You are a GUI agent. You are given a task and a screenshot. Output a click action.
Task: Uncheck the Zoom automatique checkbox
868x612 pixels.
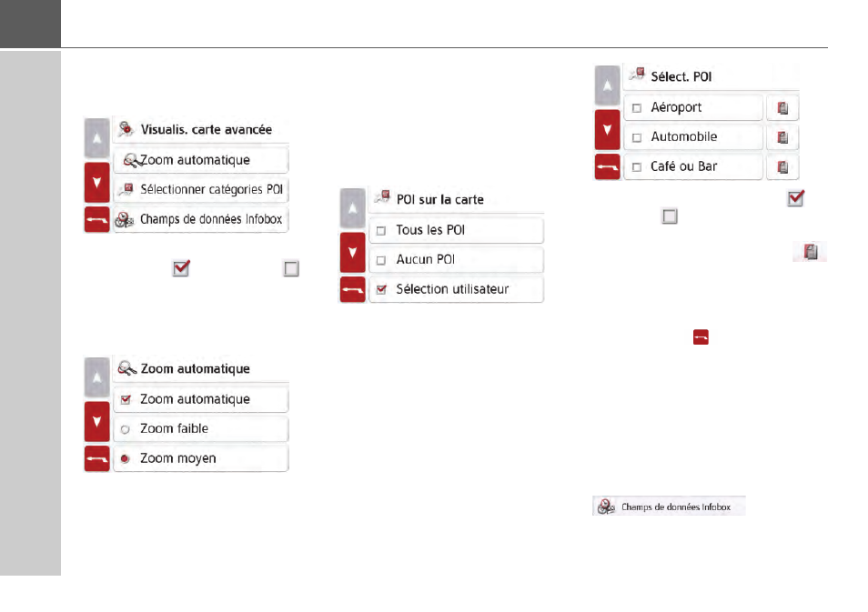coord(126,399)
